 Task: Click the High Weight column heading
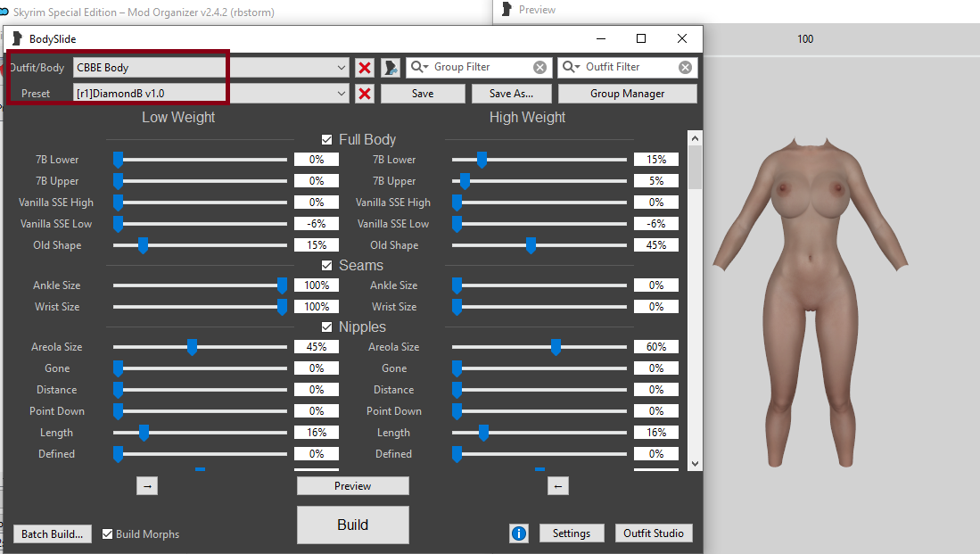tap(528, 118)
